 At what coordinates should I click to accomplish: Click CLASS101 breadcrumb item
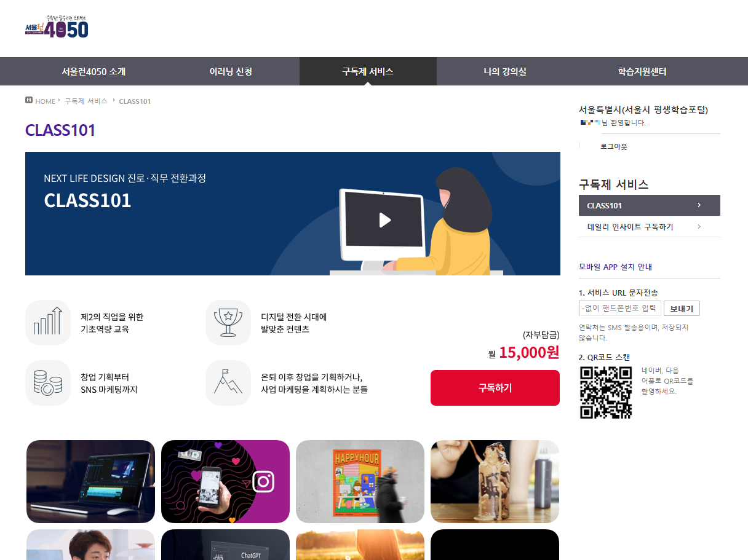135,101
